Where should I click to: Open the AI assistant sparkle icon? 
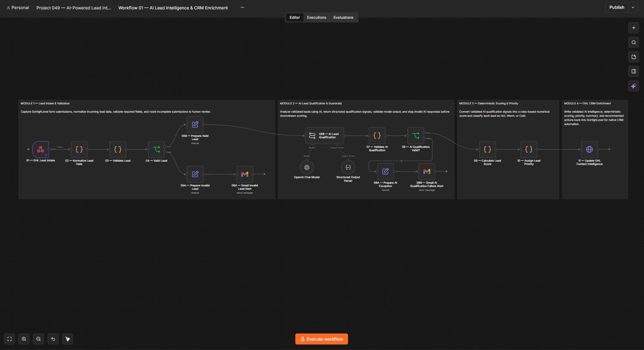(x=634, y=86)
